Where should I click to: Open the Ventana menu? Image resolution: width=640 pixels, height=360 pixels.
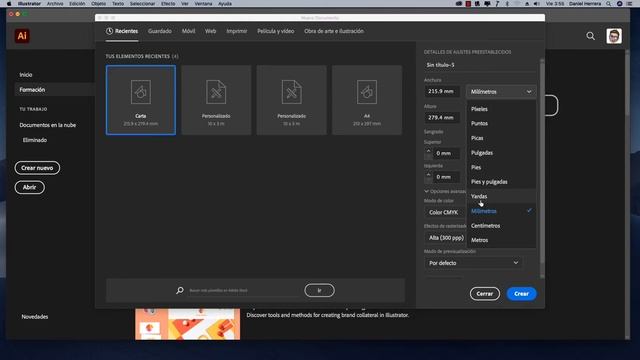click(203, 3)
